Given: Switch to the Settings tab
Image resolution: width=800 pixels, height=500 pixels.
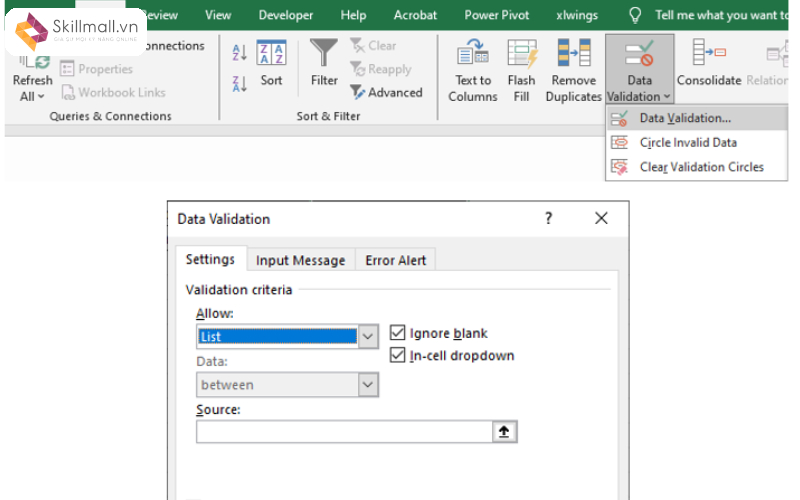Looking at the screenshot, I should pyautogui.click(x=210, y=259).
